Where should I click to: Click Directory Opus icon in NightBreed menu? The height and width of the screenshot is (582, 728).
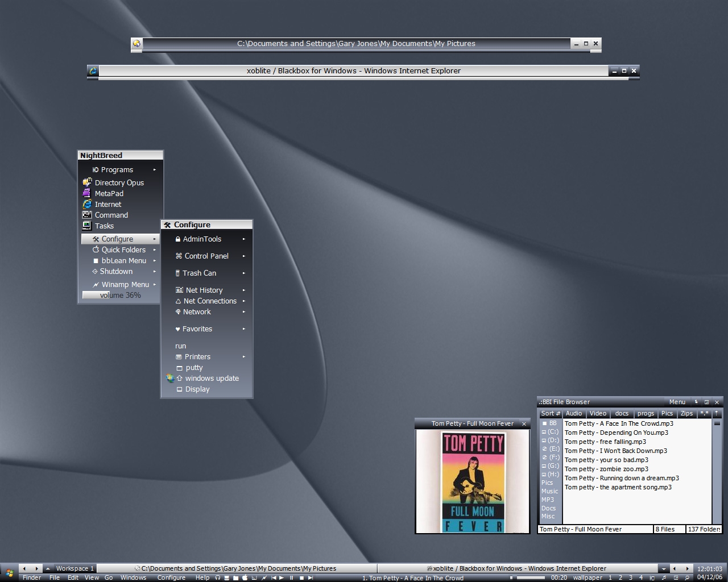[x=87, y=182]
